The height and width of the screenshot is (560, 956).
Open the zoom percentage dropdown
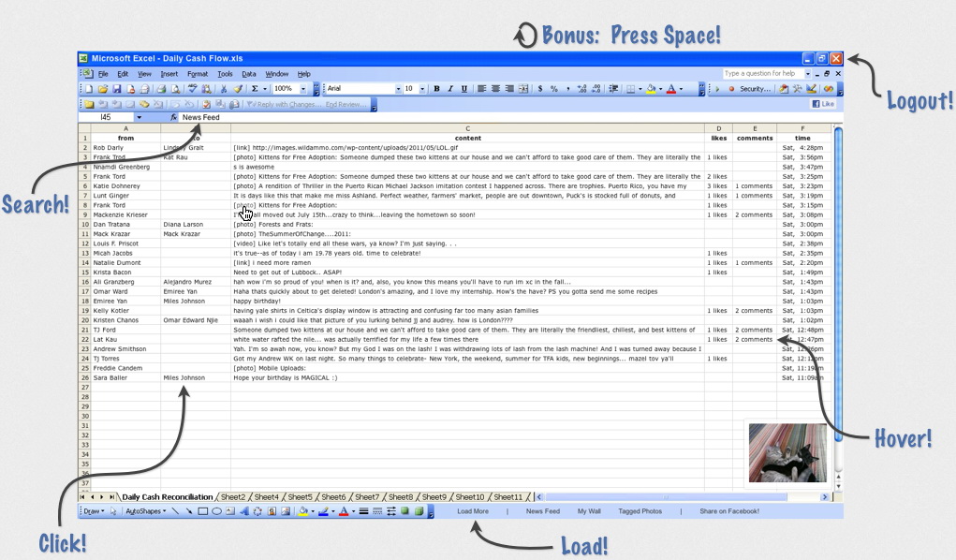pyautogui.click(x=302, y=89)
